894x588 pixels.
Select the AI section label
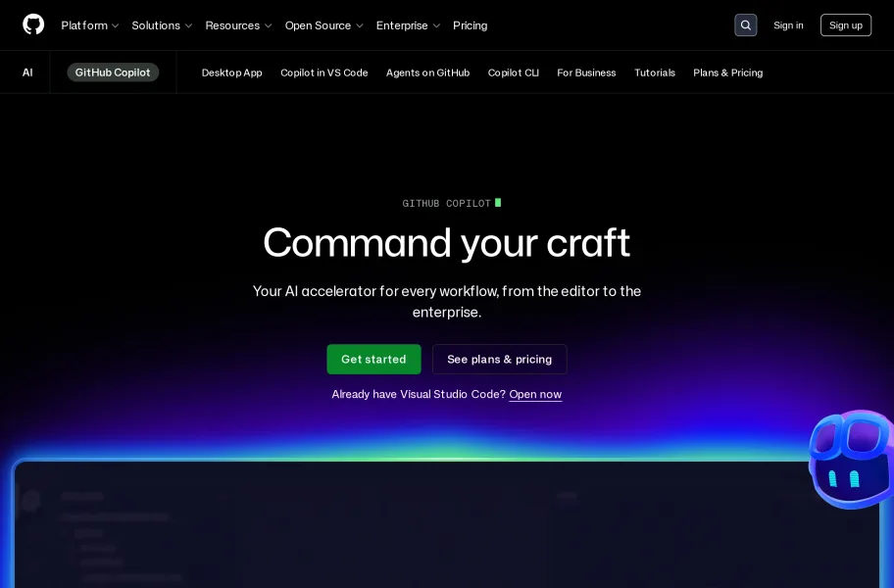tap(27, 73)
